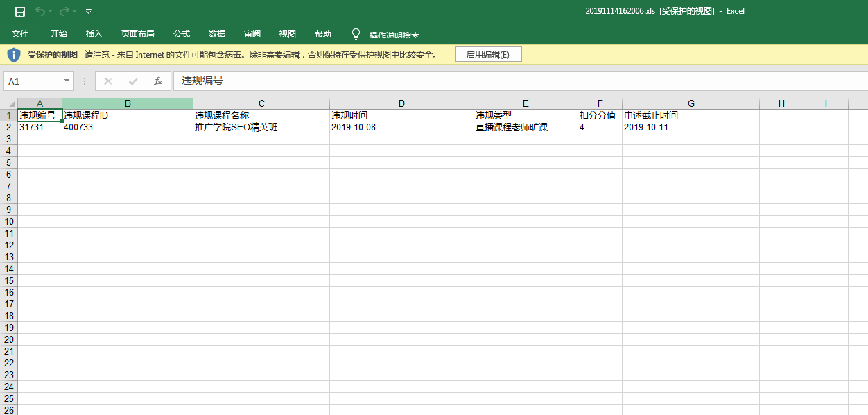Viewport: 868px width, 415px height.
Task: Open the undo history dropdown arrow
Action: tap(51, 11)
